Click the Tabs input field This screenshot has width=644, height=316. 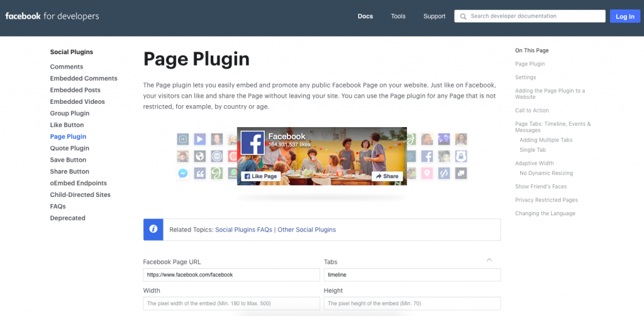tap(412, 275)
